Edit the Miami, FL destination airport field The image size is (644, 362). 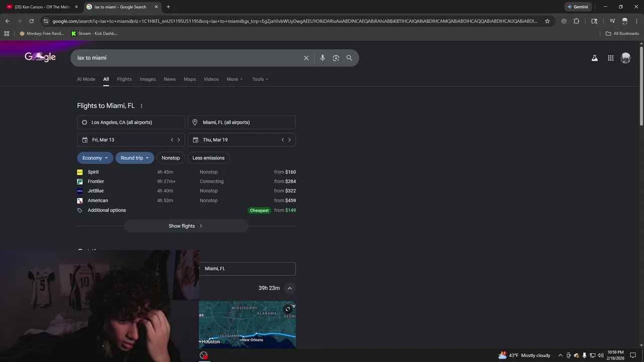pos(242,122)
